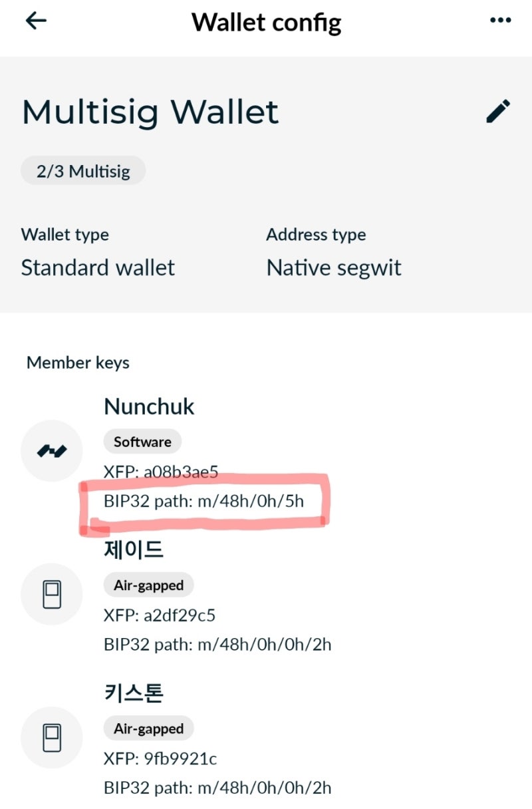Tap the 키스톤 air-gapped device icon

pyautogui.click(x=52, y=737)
